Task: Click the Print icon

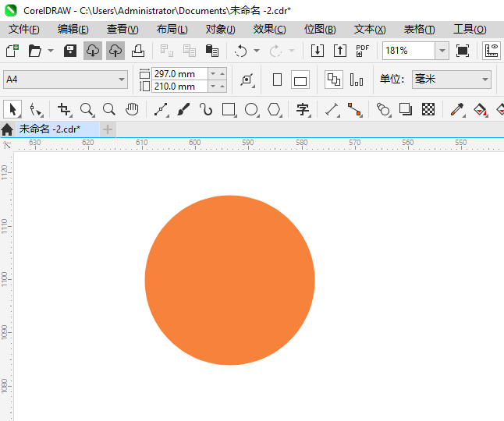Action: pos(138,51)
